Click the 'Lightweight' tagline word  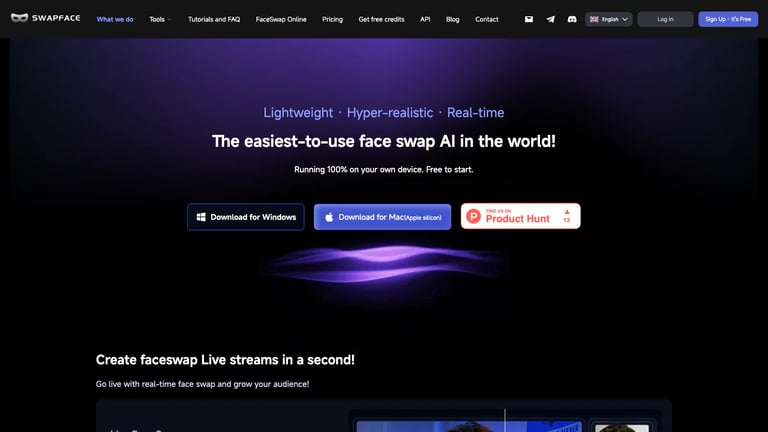pos(298,113)
